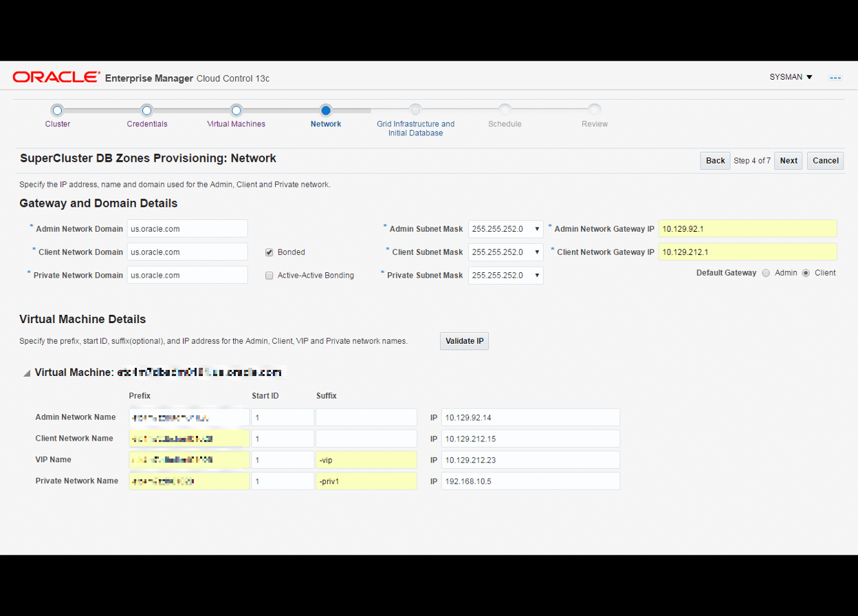Screen dimensions: 858x616
Task: Click the 'Enterprise Manager' title text
Action: coord(149,78)
